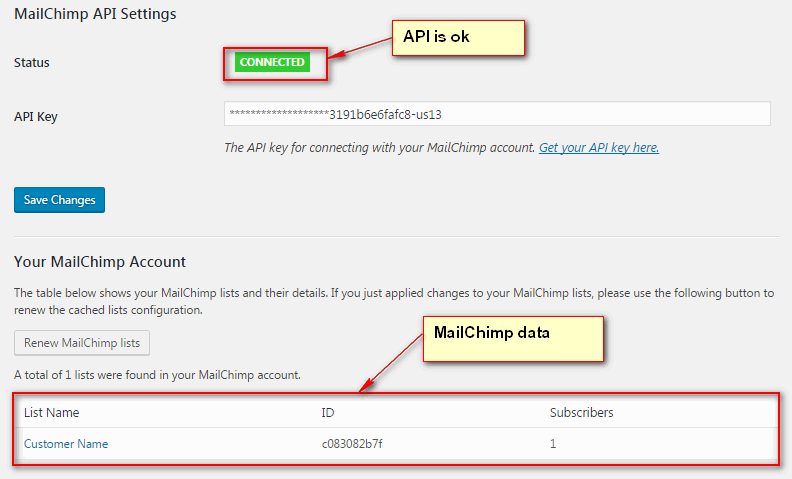Click the Your MailChimp Account heading
This screenshot has height=479, width=792.
pos(100,262)
